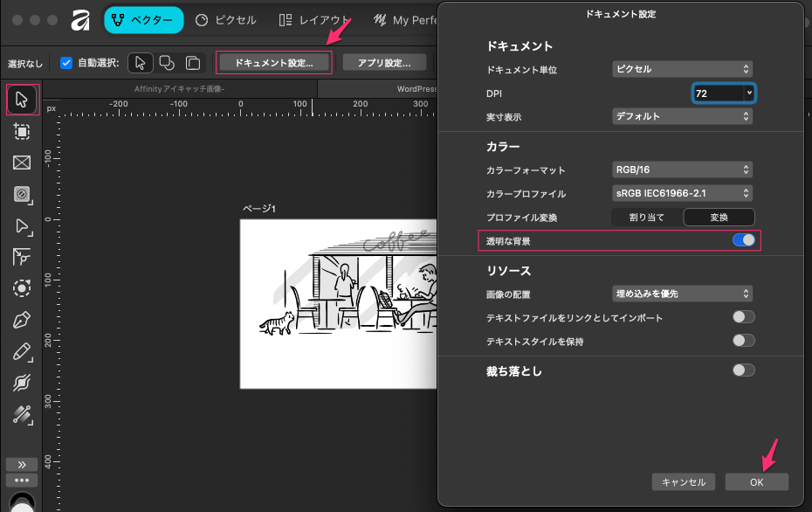Select the Contour tool dashed circle icon
Viewport: 812px width, 512px height.
22,288
